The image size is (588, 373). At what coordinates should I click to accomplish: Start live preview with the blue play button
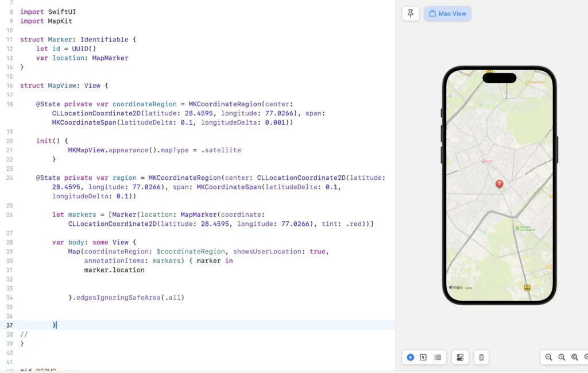[x=410, y=357]
